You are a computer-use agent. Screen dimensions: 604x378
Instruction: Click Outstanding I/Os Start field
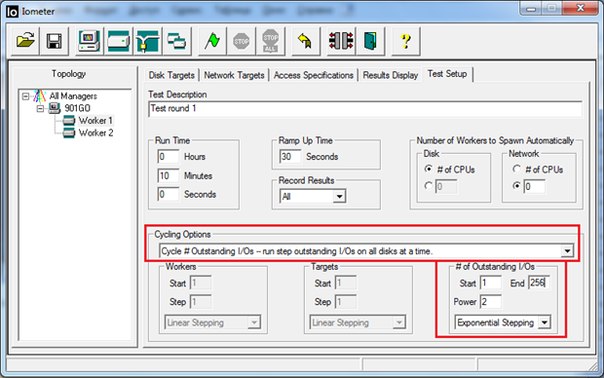coord(491,283)
